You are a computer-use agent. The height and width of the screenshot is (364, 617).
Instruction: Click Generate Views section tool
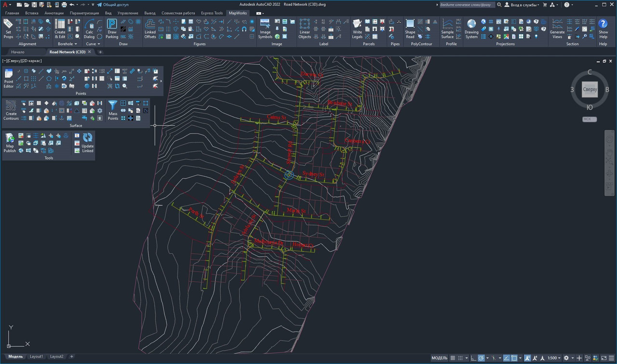pyautogui.click(x=557, y=29)
